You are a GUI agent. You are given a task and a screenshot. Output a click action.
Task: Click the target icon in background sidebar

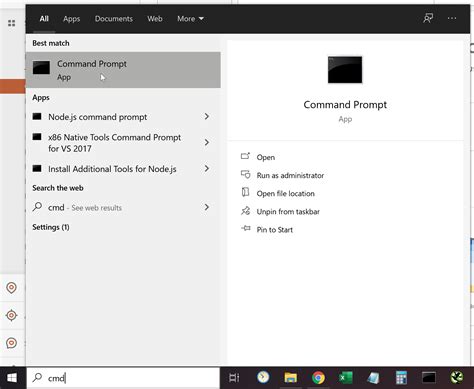point(12,315)
